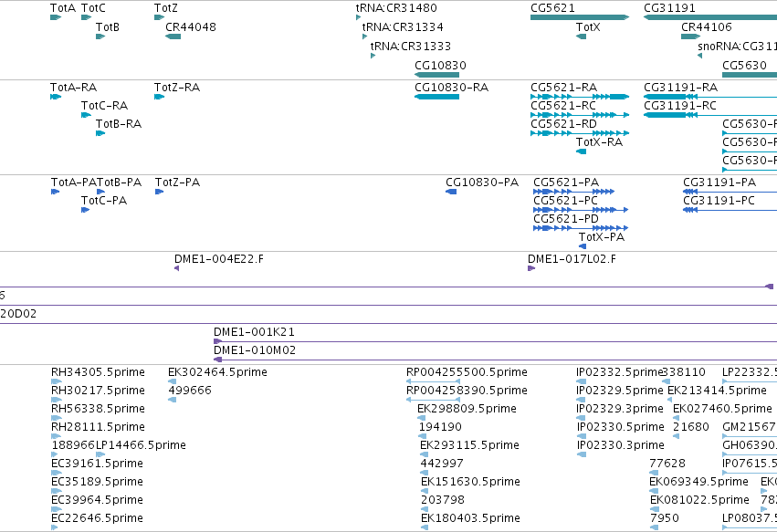Select the DME1-001K21 clone label
Viewport: 777px width, 532px height.
coord(254,332)
